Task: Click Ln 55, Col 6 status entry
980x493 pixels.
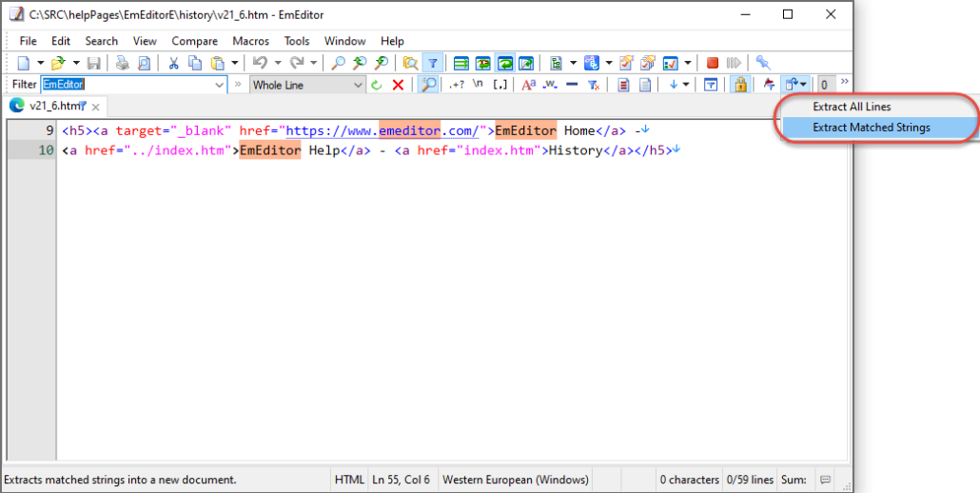Action: (402, 480)
